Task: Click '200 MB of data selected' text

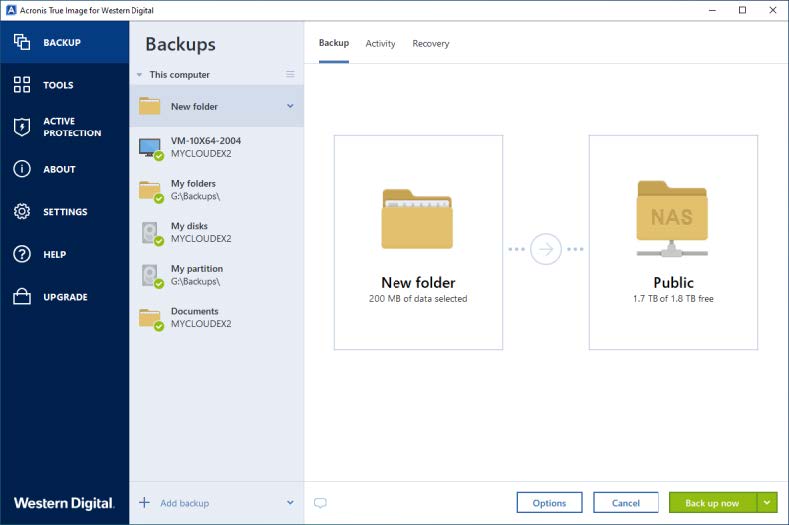Action: [x=418, y=298]
